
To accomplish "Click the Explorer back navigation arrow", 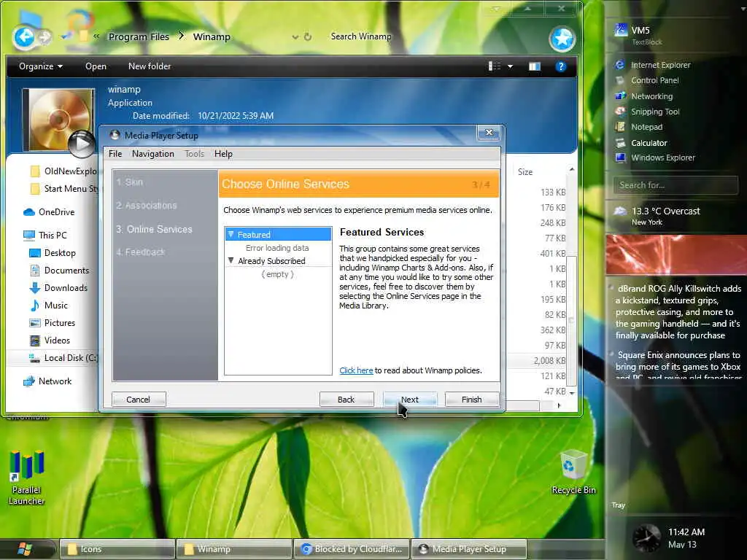I will (x=24, y=36).
